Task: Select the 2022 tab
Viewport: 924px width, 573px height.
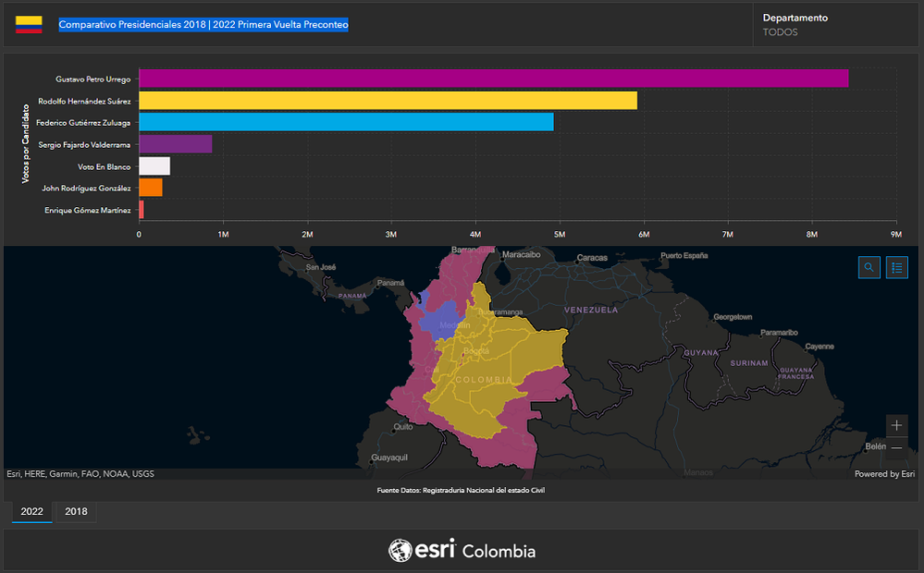Action: click(x=31, y=511)
